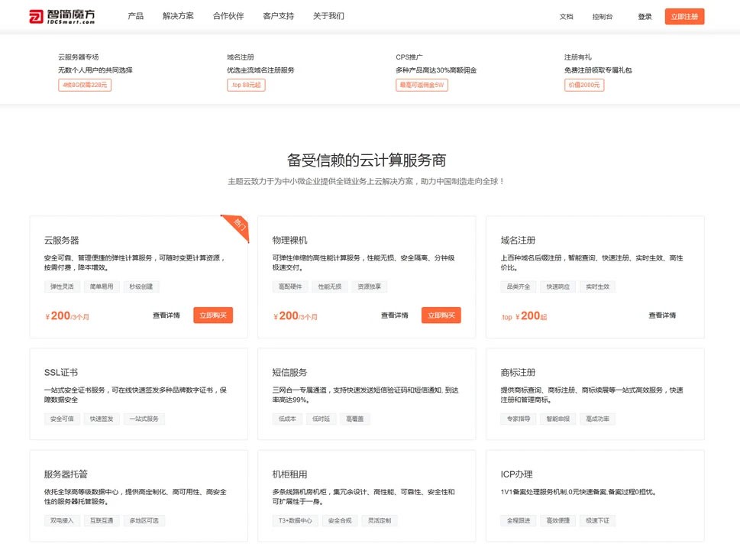Open the 域名注册 promo heading
The width and height of the screenshot is (740, 560).
[241, 57]
